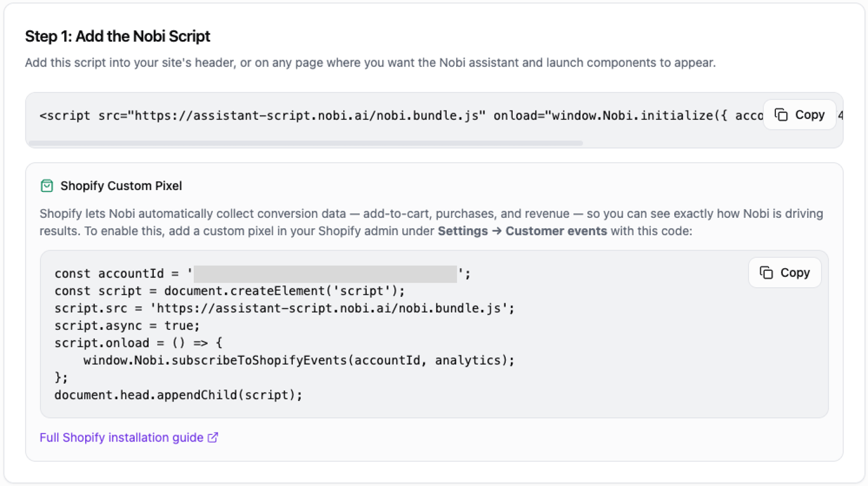Image resolution: width=868 pixels, height=486 pixels.
Task: Click the external-link icon after installation guide
Action: 213,437
